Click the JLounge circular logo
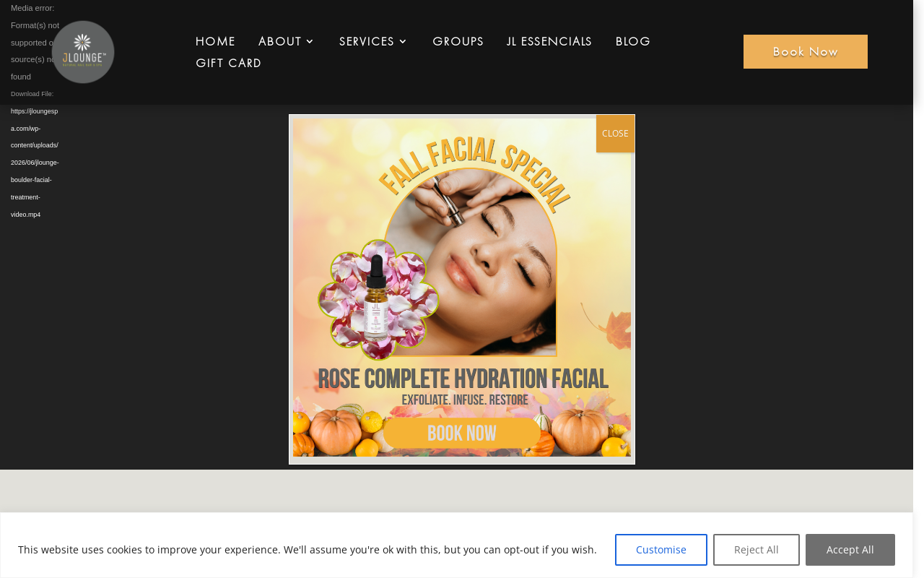The width and height of the screenshot is (924, 578). tap(83, 52)
